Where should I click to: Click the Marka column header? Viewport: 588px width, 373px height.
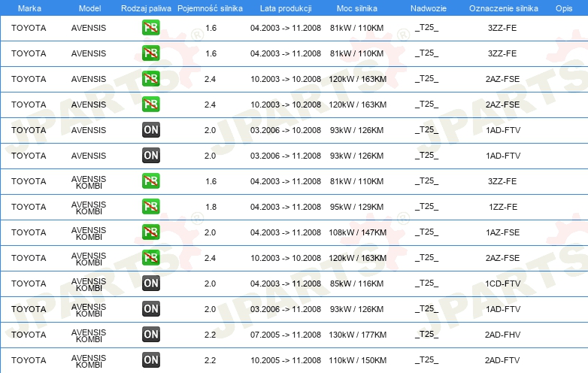tap(29, 8)
